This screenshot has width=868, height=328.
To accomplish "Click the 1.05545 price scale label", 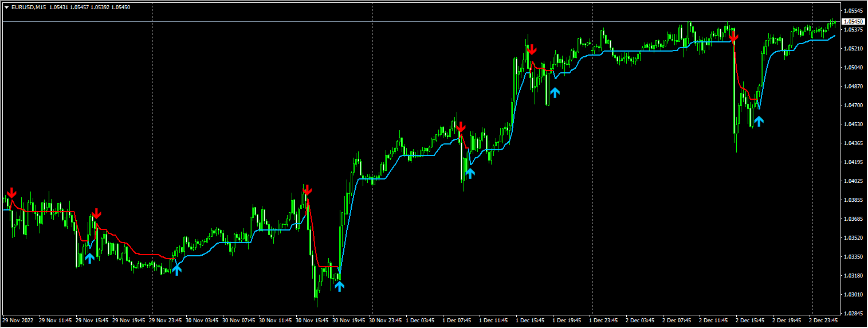I will pos(854,11).
